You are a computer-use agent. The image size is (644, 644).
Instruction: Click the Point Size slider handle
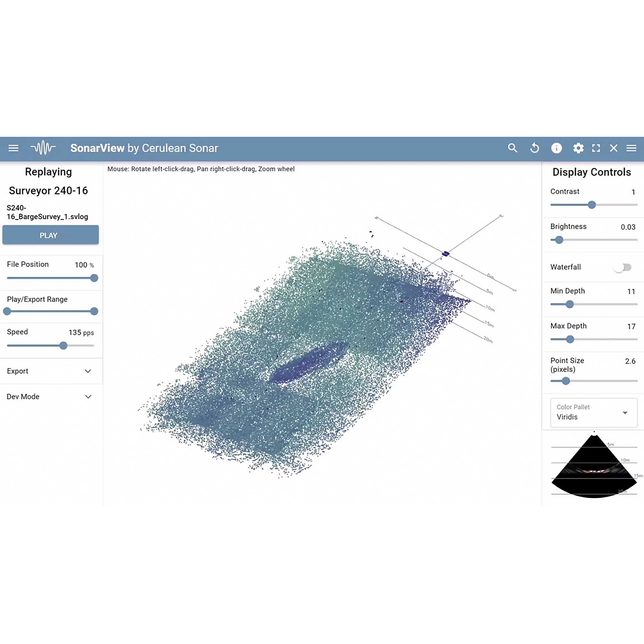point(566,381)
